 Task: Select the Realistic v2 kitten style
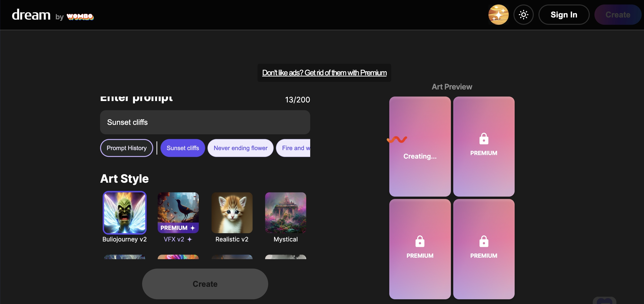(x=232, y=213)
